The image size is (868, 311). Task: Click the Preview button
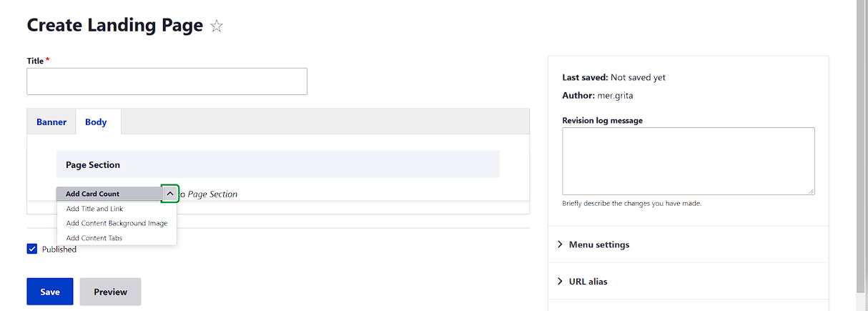click(111, 292)
